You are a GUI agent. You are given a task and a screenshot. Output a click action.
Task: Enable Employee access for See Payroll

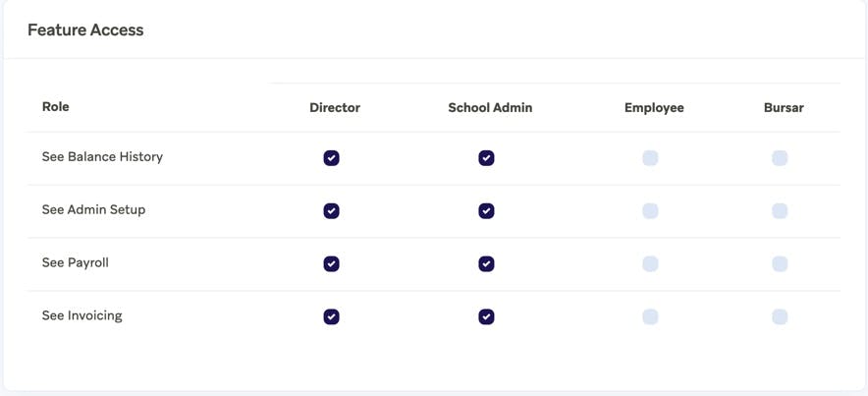650,264
